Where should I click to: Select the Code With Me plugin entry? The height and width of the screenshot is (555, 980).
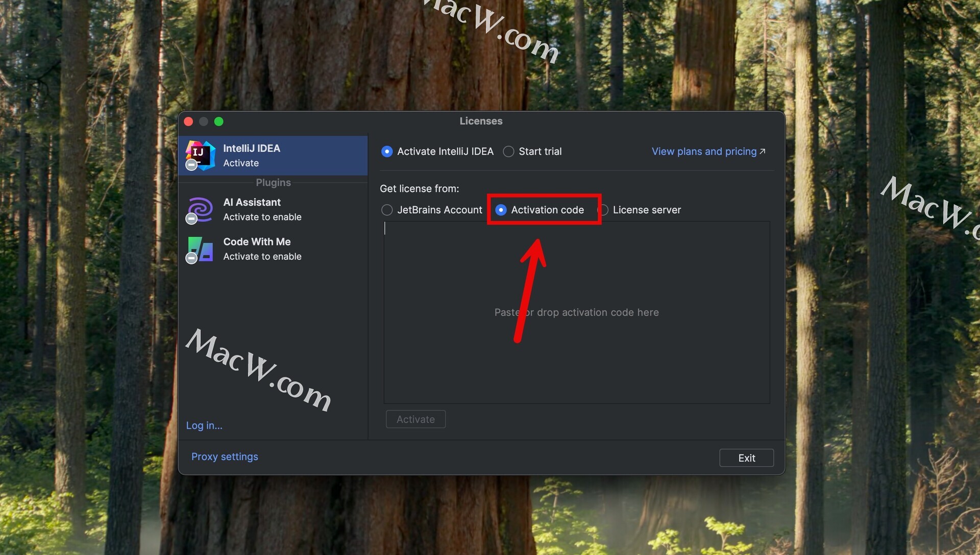273,249
